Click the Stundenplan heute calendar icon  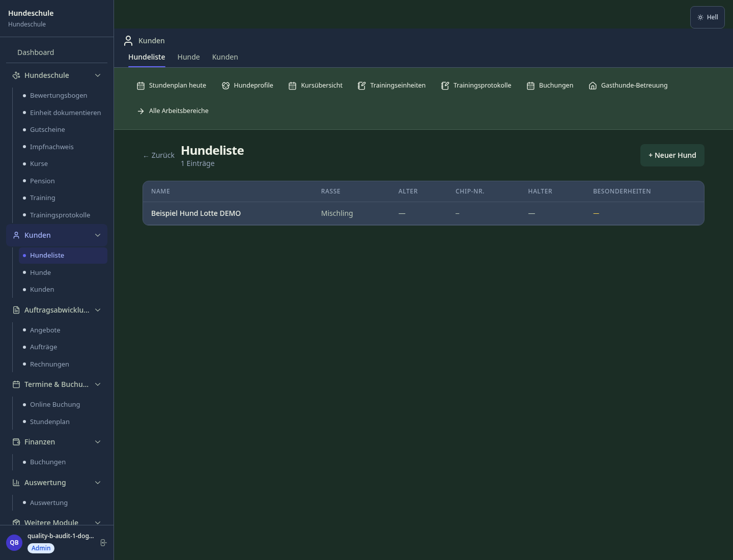tap(140, 86)
